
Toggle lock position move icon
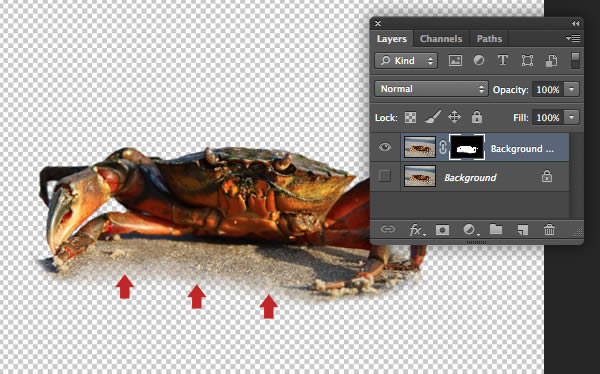click(x=454, y=117)
